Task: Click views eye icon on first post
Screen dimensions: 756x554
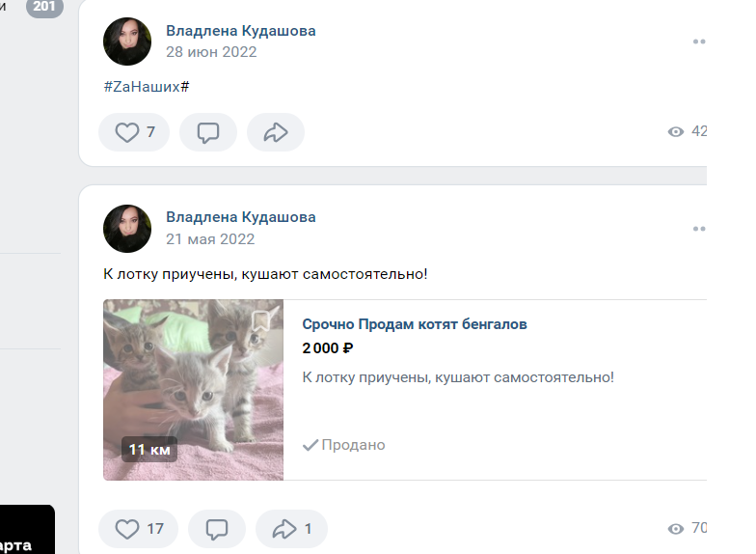Action: [x=675, y=131]
